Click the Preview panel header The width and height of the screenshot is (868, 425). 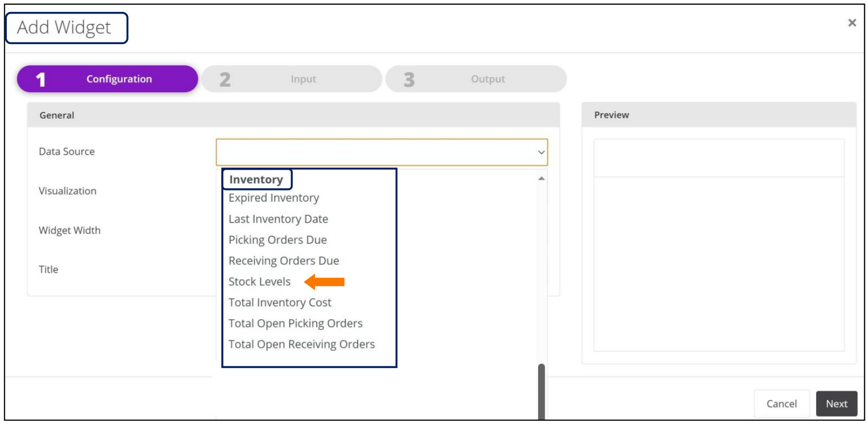pos(719,115)
